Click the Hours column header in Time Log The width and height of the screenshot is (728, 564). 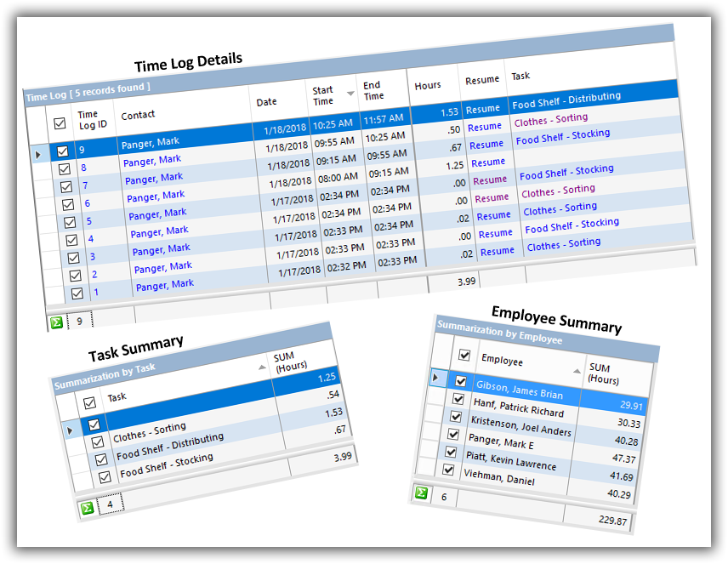(428, 85)
